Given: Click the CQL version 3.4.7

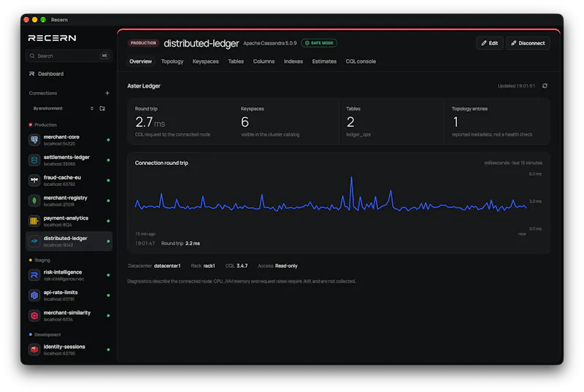Looking at the screenshot, I should point(242,266).
